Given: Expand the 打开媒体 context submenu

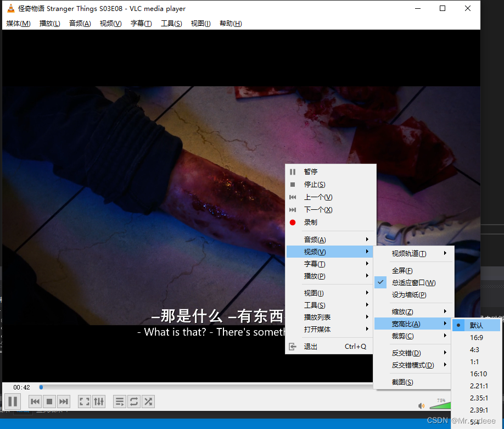Looking at the screenshot, I should point(330,330).
